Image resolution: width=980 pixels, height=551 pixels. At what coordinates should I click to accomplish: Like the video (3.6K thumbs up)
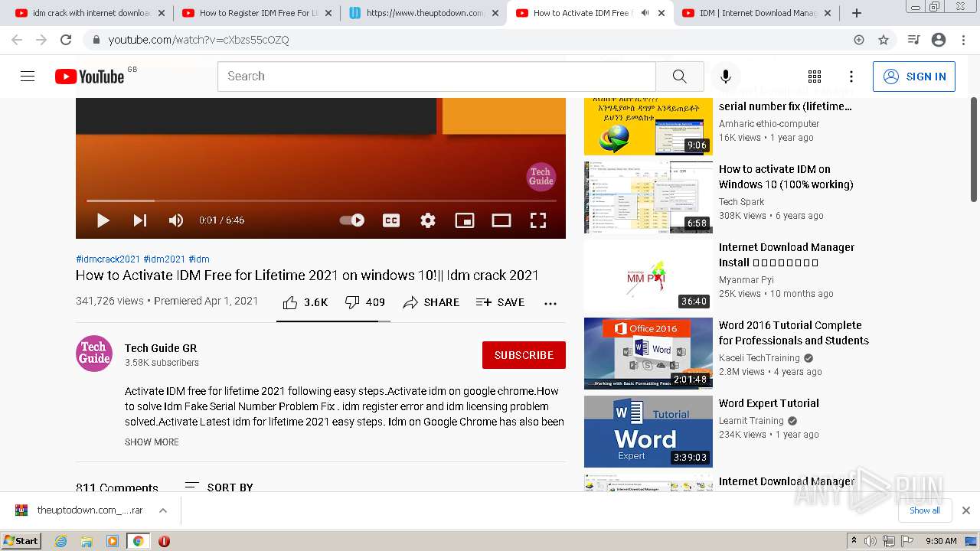[x=305, y=302]
